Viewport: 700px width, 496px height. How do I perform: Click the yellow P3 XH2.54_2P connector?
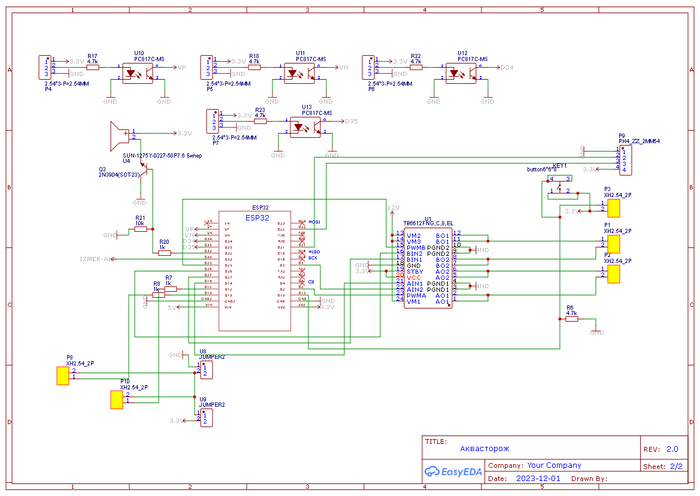tap(614, 208)
